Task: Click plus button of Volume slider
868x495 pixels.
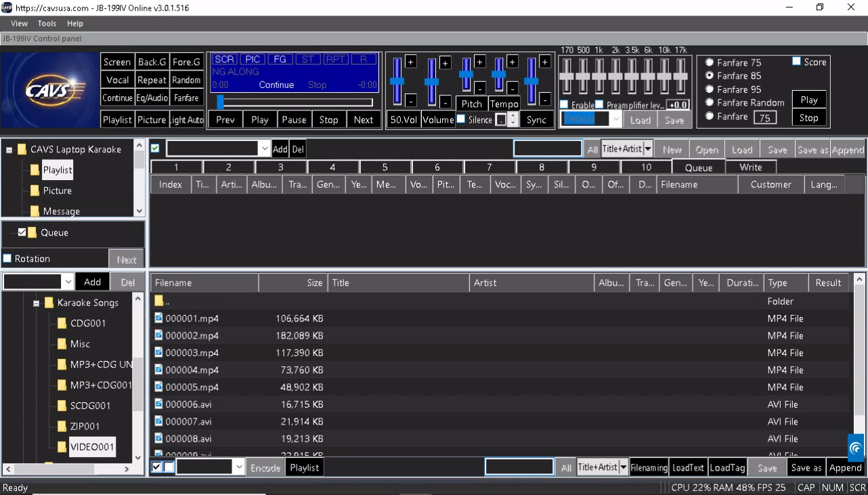Action: click(x=446, y=63)
